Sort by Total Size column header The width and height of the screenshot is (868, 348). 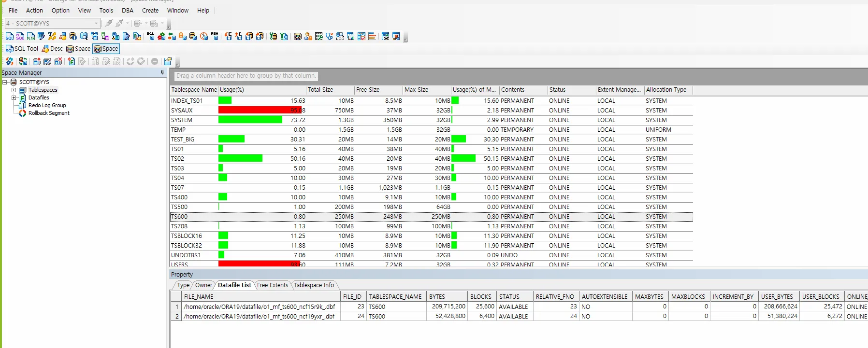331,90
